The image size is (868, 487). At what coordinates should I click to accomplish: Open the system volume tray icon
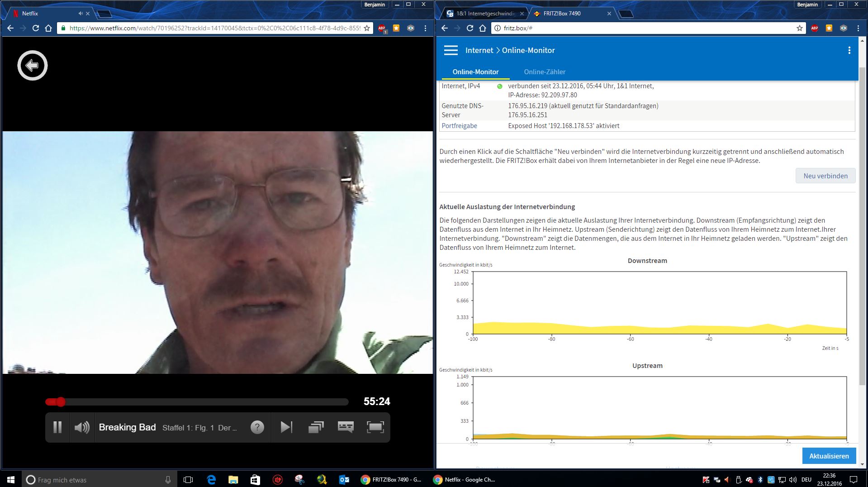793,480
